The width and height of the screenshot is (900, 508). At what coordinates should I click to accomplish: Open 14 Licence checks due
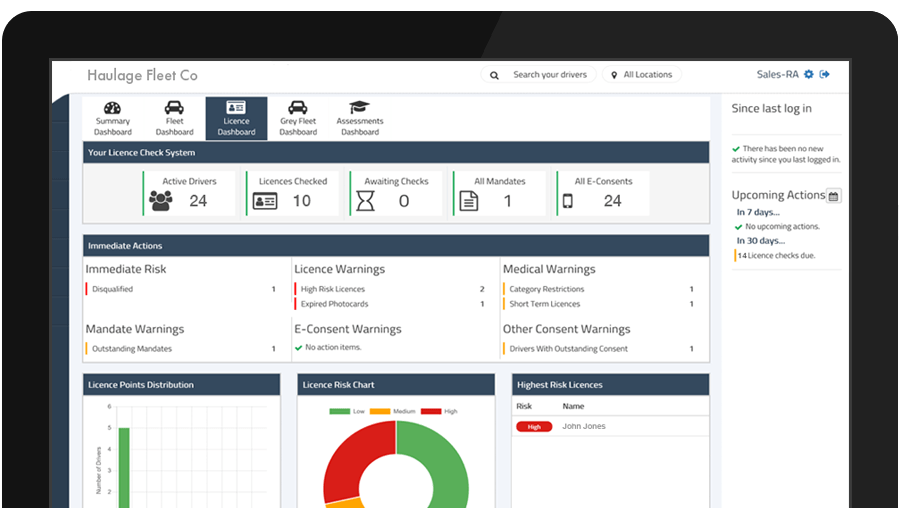click(776, 256)
